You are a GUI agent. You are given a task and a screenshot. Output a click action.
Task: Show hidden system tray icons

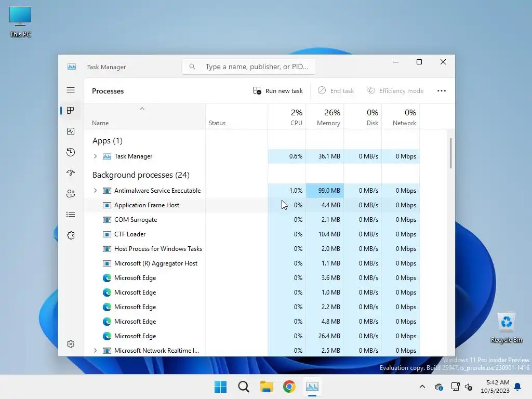pyautogui.click(x=422, y=387)
